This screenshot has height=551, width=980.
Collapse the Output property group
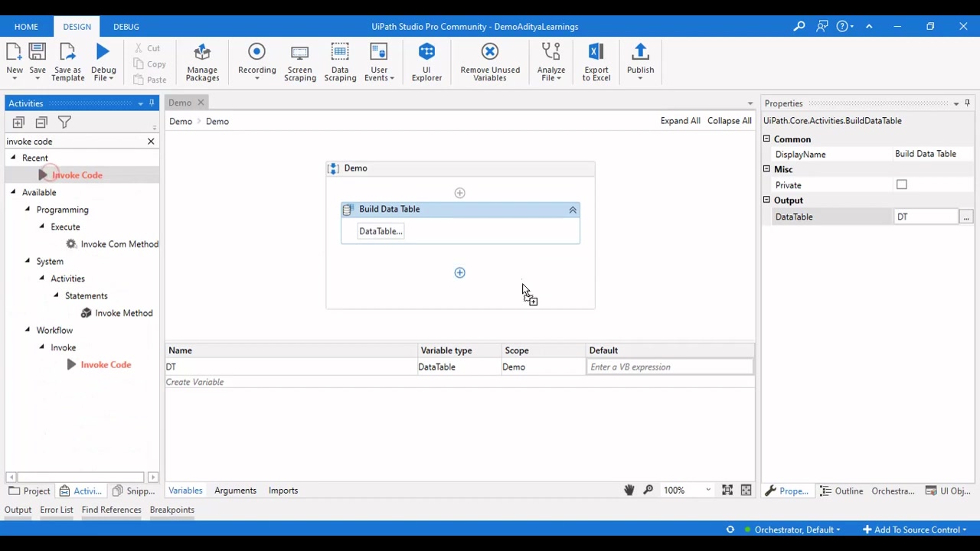coord(766,200)
